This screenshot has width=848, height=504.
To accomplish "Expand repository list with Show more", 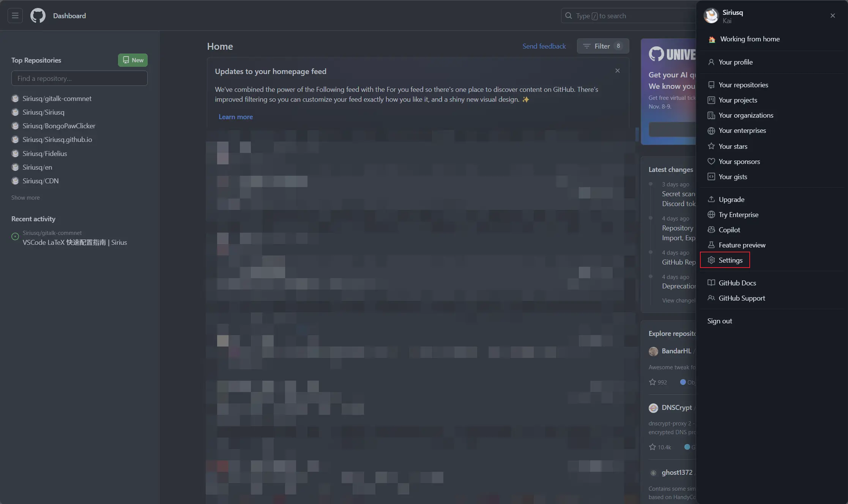I will click(25, 198).
